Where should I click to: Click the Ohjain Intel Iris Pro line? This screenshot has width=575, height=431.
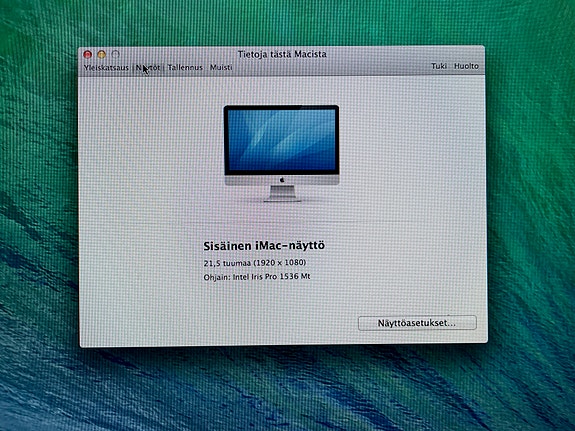(x=257, y=277)
